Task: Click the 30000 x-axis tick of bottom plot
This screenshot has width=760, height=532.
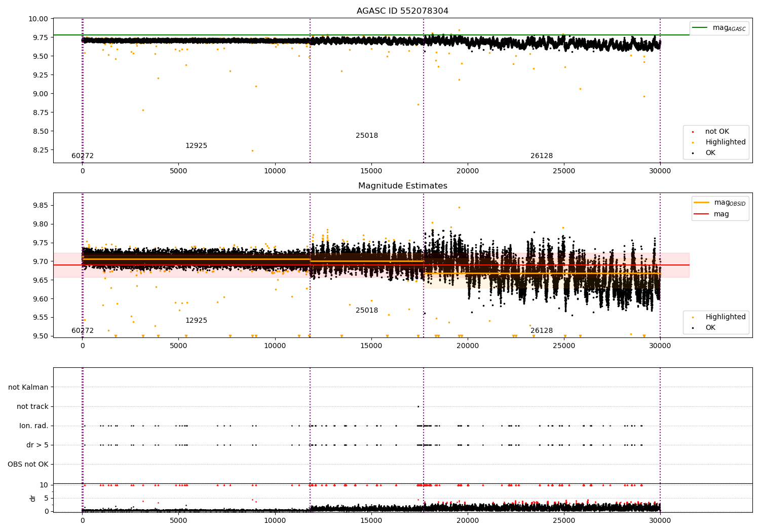Action: [660, 520]
